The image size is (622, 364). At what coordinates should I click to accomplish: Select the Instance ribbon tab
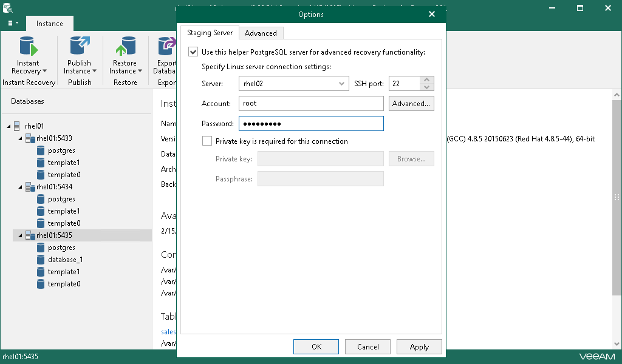tap(49, 23)
